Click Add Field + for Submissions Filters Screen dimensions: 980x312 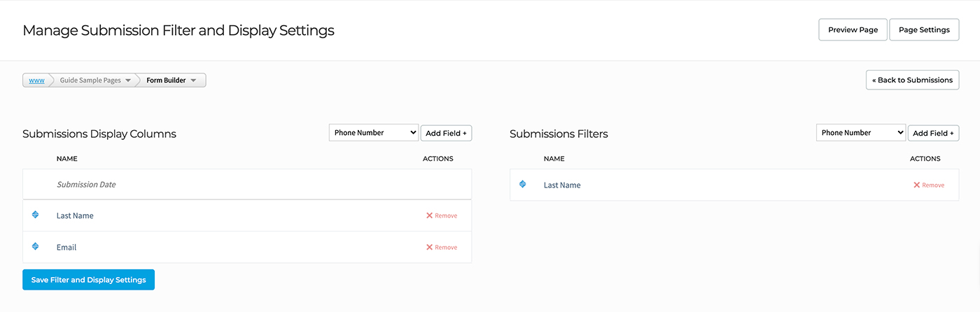(x=933, y=133)
